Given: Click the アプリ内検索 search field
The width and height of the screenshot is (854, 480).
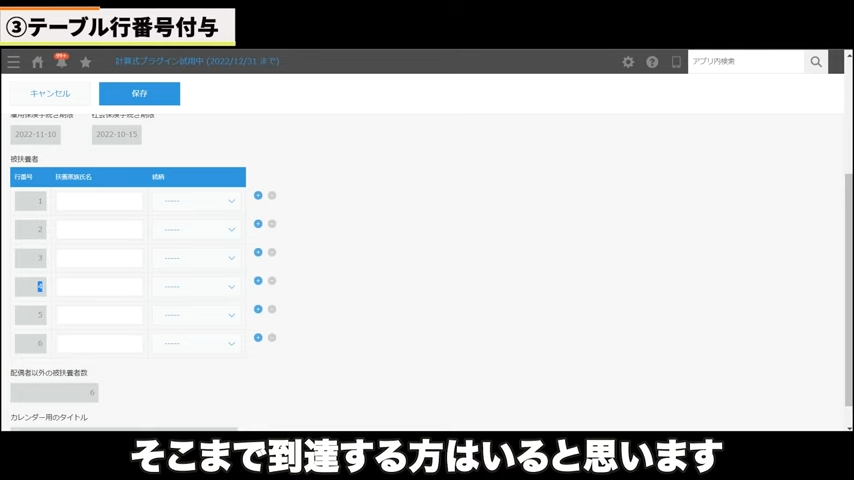Looking at the screenshot, I should (x=746, y=62).
